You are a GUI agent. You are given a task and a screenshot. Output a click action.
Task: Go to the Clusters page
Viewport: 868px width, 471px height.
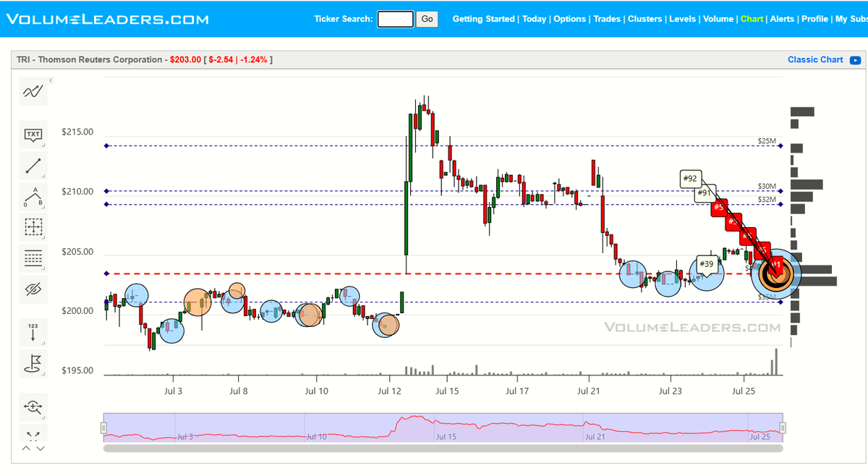point(645,19)
